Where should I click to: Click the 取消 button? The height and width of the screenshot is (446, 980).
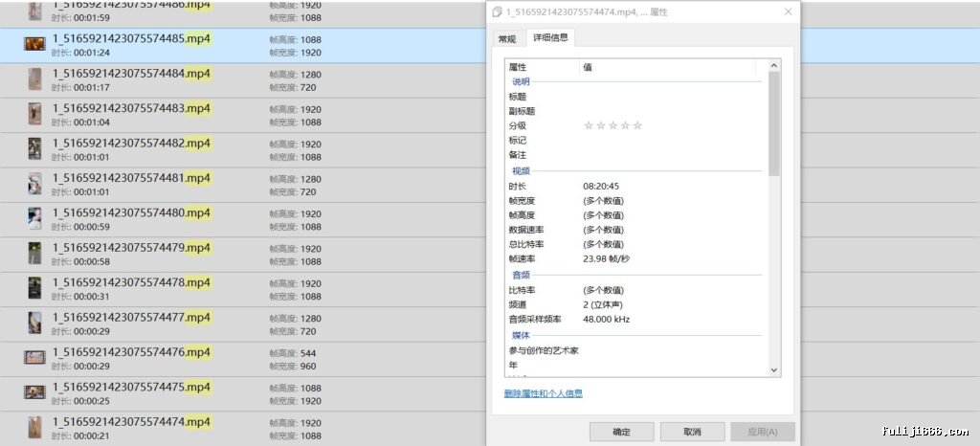tap(692, 432)
